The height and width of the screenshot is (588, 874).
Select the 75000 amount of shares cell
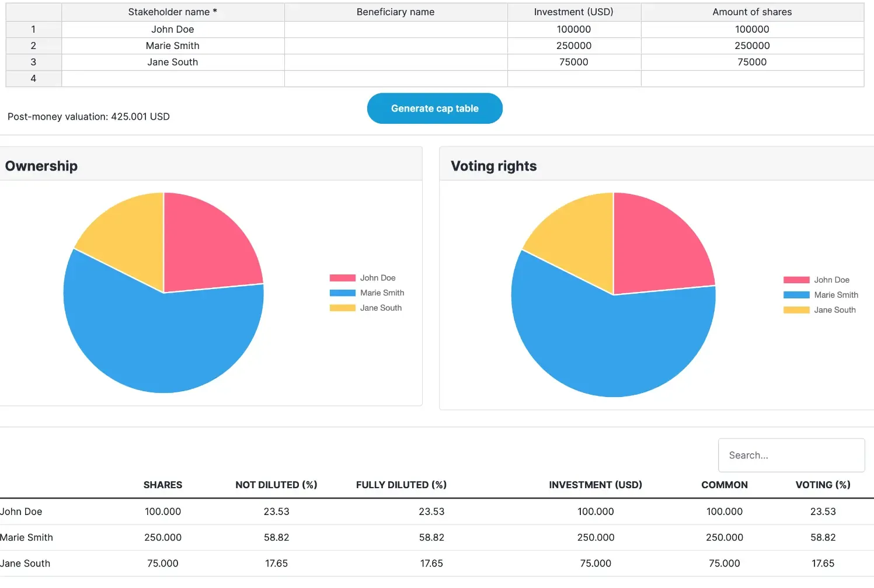[752, 62]
